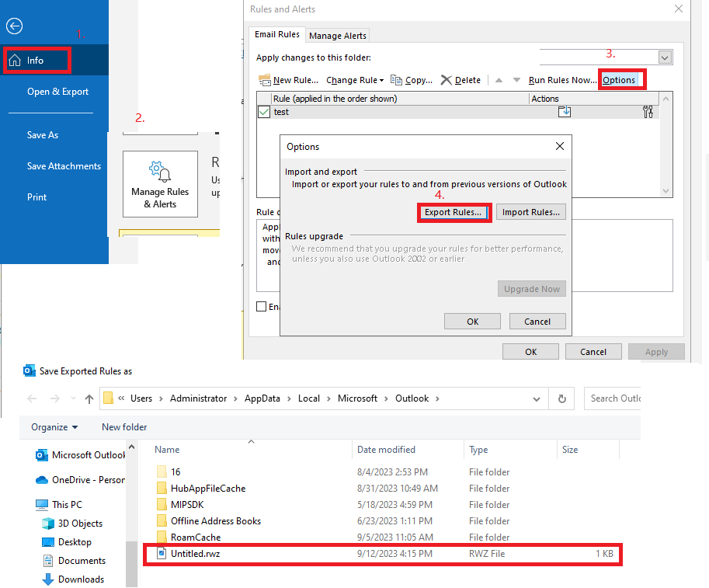
Task: Click Apply in Rules and Alerts window
Action: click(656, 352)
